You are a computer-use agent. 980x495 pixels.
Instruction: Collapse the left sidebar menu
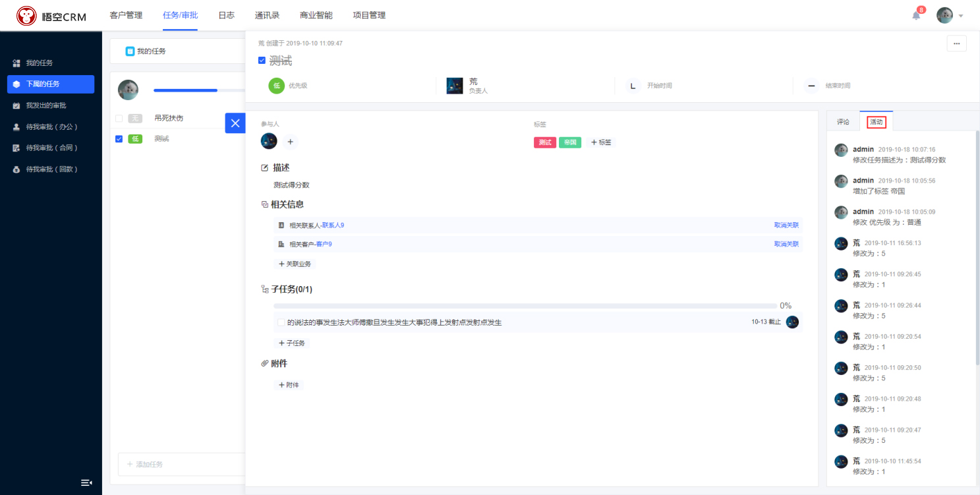pyautogui.click(x=86, y=482)
